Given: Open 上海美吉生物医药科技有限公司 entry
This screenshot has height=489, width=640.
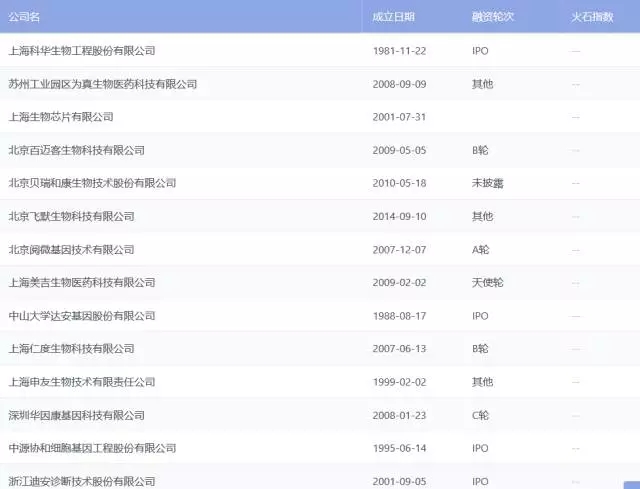Looking at the screenshot, I should (82, 282).
